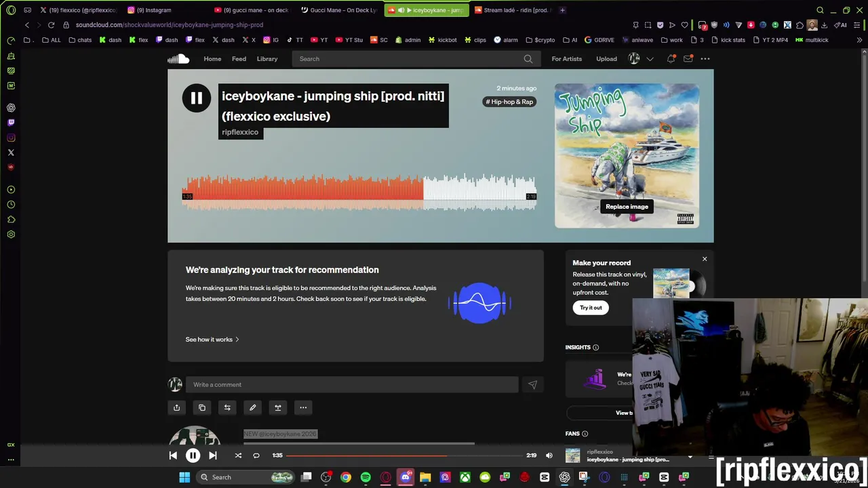
Task: Open the work bookmarks folder
Action: pyautogui.click(x=671, y=40)
